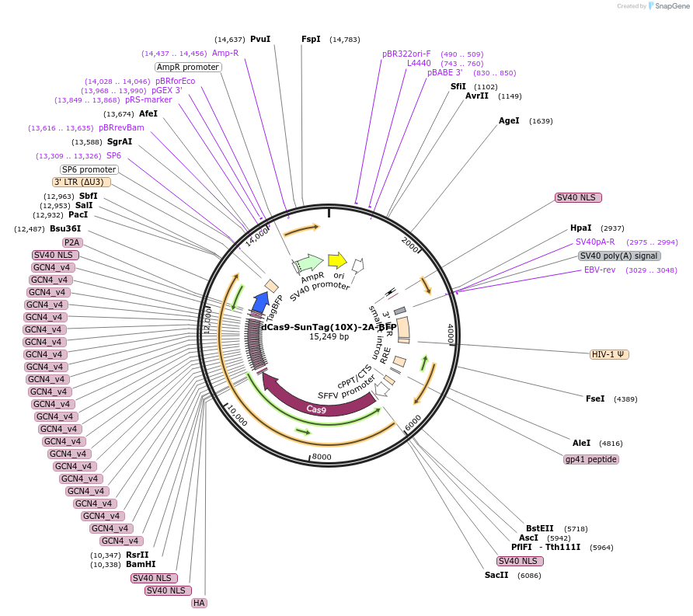Image resolution: width=693 pixels, height=616 pixels.
Task: Select the gp41 peptide feature label
Action: tap(591, 459)
